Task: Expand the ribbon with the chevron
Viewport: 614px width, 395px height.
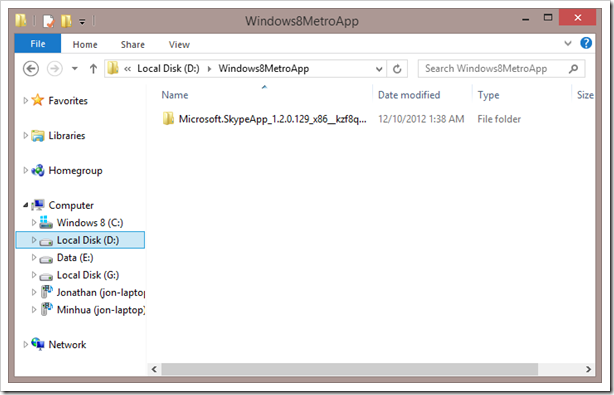Action: click(568, 43)
